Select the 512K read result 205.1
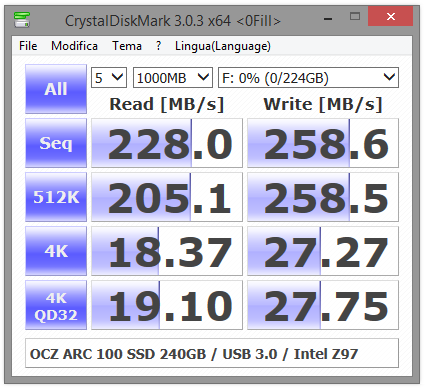The height and width of the screenshot is (389, 426). pyautogui.click(x=167, y=197)
